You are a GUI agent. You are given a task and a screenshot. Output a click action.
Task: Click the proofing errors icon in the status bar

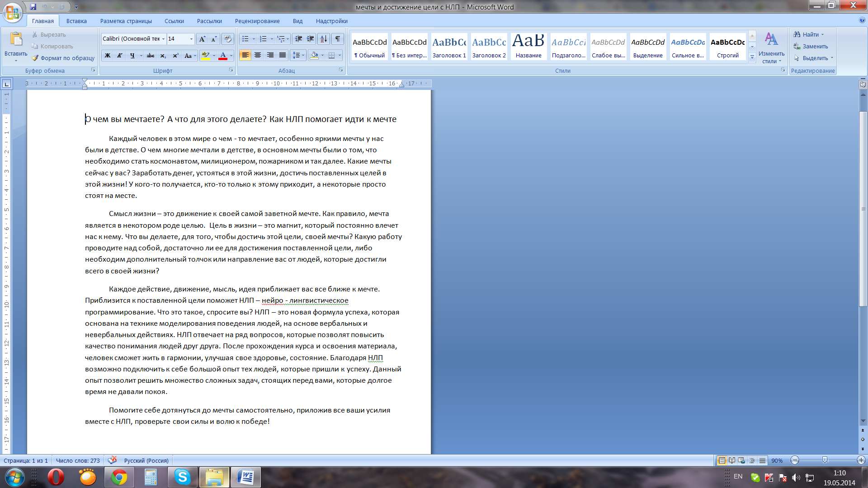click(112, 460)
